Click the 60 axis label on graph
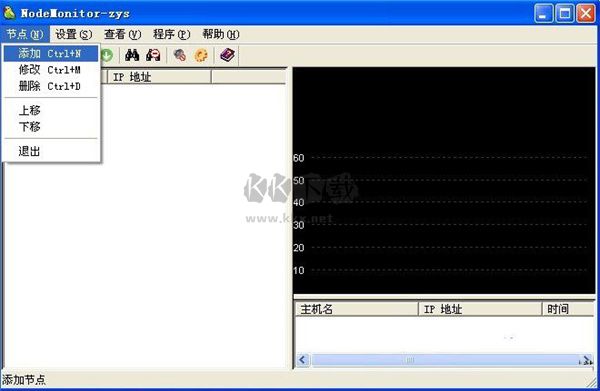 [x=299, y=158]
